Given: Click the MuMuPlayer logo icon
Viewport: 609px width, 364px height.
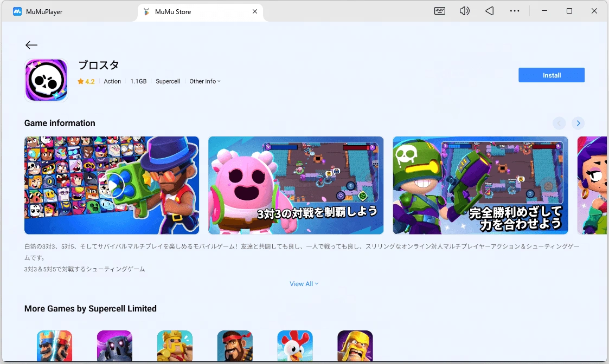Looking at the screenshot, I should coord(17,11).
